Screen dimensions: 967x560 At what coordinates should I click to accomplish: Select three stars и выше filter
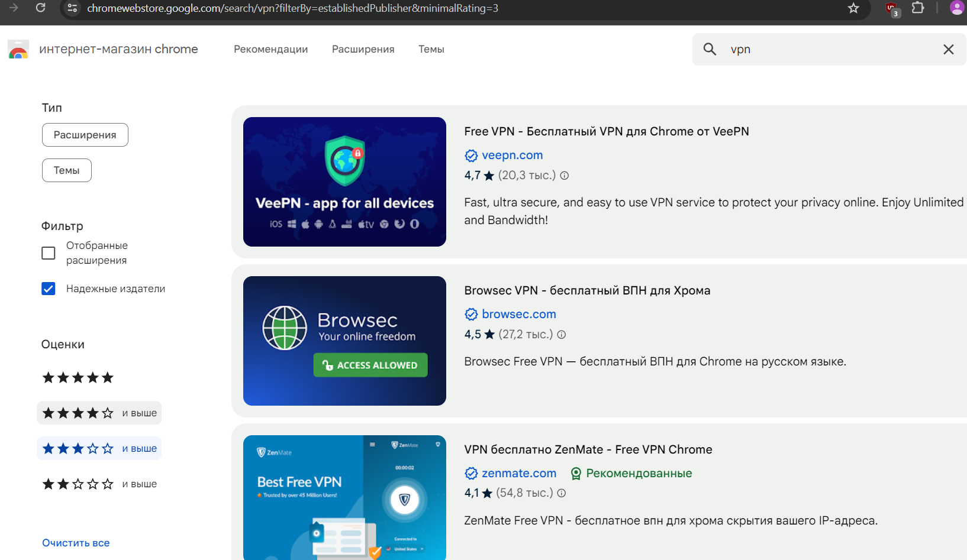point(99,448)
